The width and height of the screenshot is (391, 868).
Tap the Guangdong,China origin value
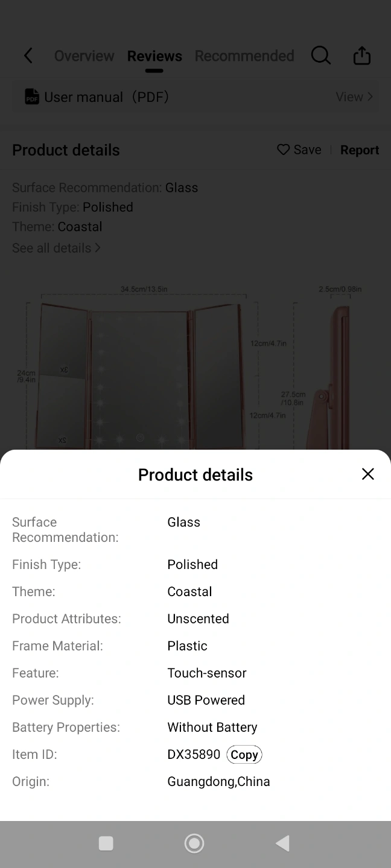tap(218, 782)
